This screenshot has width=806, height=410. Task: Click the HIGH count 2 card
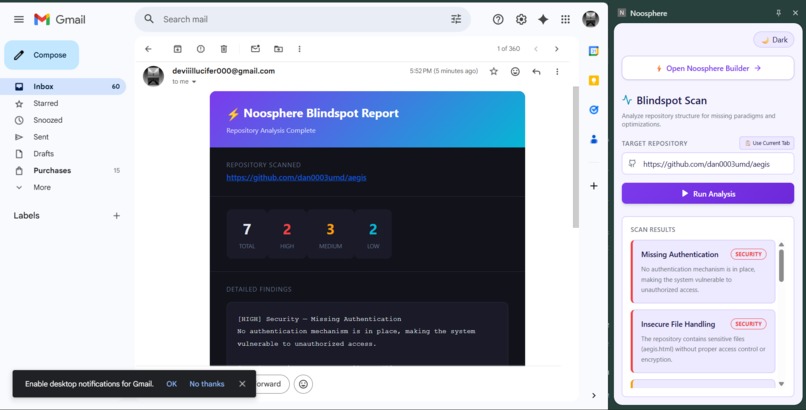(x=287, y=234)
